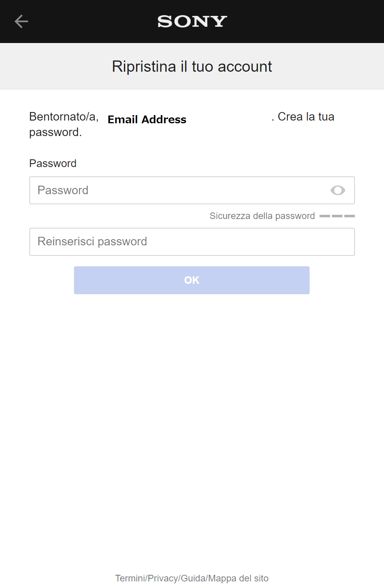Open the SONY homepage via the logo
The height and width of the screenshot is (588, 384).
coord(192,21)
